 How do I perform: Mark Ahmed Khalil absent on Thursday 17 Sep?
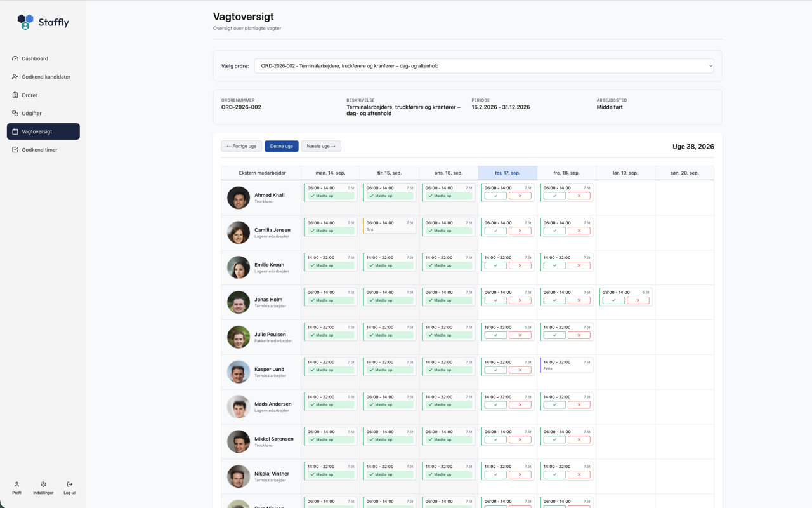pyautogui.click(x=520, y=196)
